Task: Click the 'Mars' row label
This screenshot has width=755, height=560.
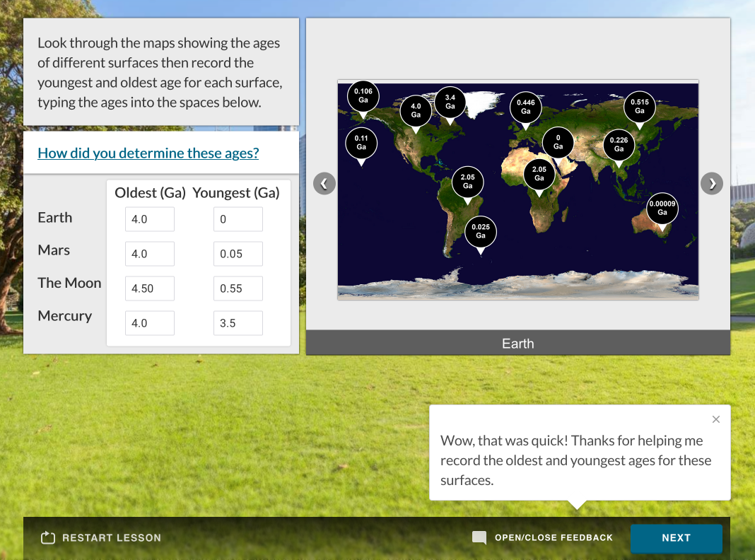Action: (x=54, y=250)
